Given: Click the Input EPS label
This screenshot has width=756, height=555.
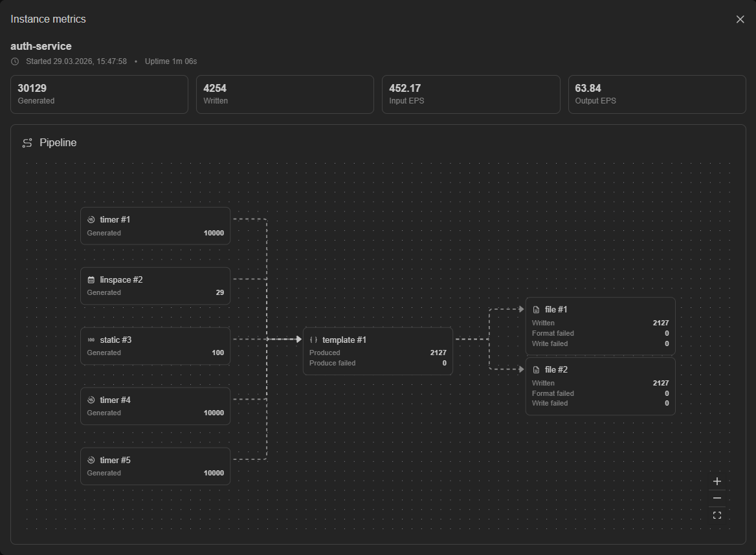Looking at the screenshot, I should click(x=406, y=101).
